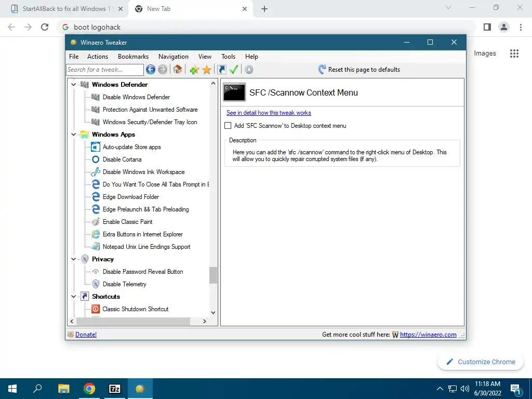
Task: Collapse the Shortcuts tree node
Action: [x=73, y=297]
